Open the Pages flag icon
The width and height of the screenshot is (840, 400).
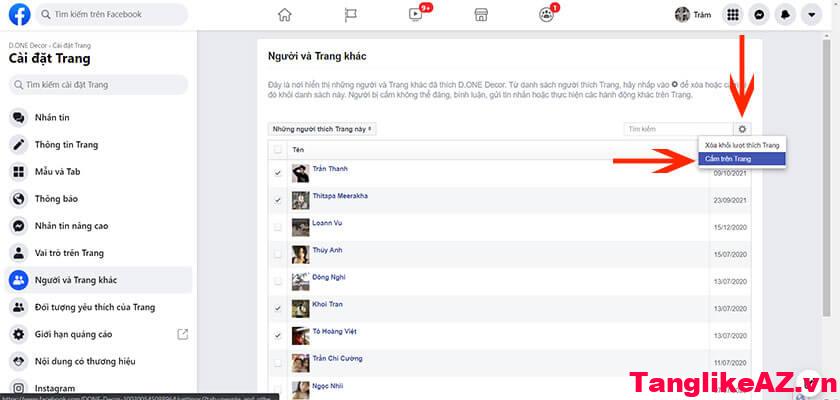point(351,15)
